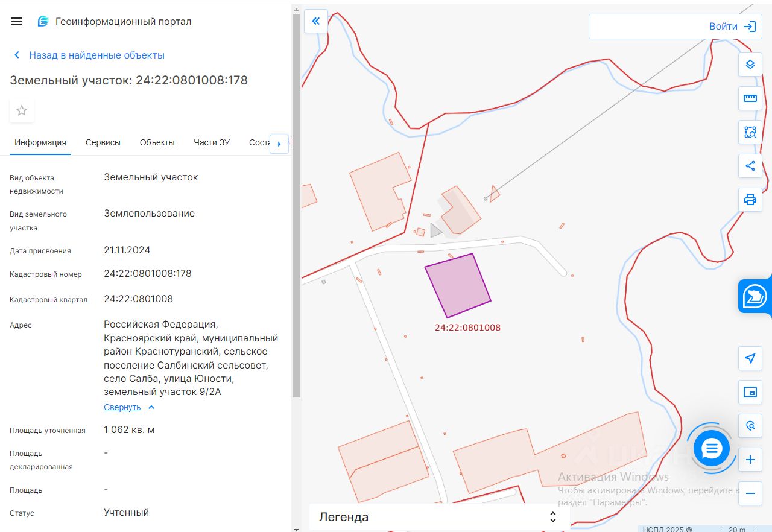Click the location search map tool
772x532 pixels.
pos(750,426)
